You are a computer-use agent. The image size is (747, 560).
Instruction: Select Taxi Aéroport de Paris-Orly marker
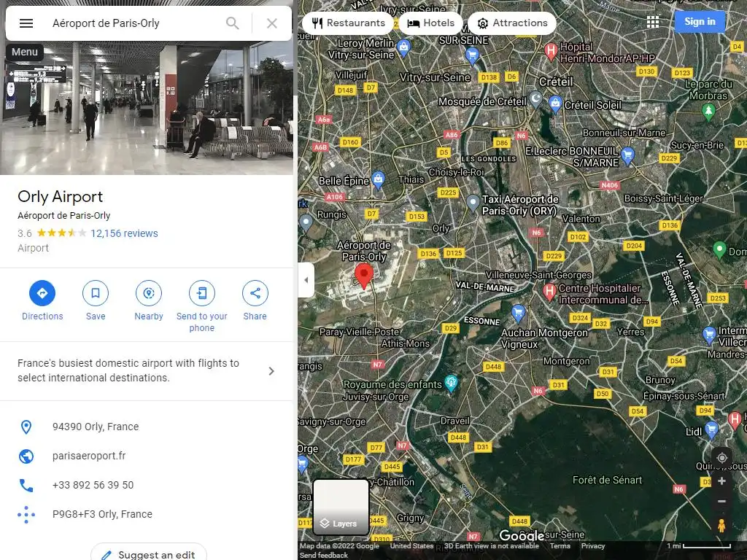[473, 203]
